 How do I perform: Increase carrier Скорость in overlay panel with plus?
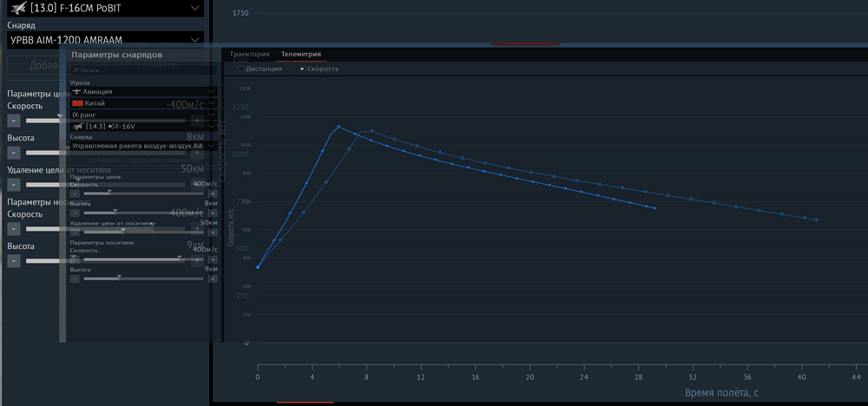tap(212, 260)
